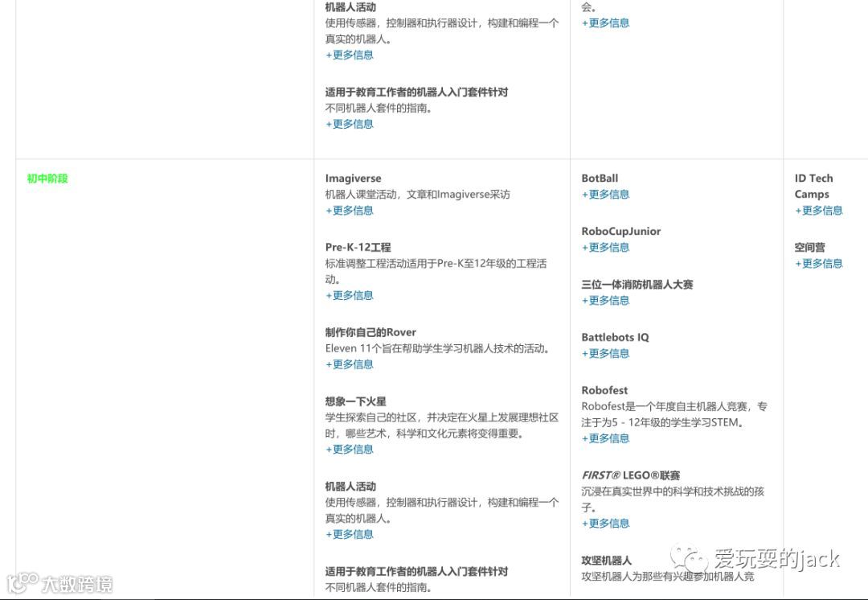
Task: Select the 沉浸在真实世界中 description text
Action: click(x=673, y=499)
